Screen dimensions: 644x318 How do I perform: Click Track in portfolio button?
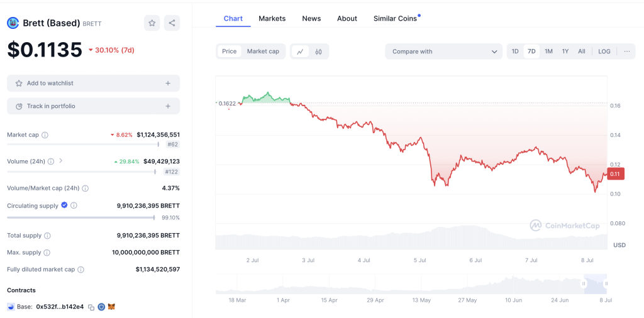(93, 106)
